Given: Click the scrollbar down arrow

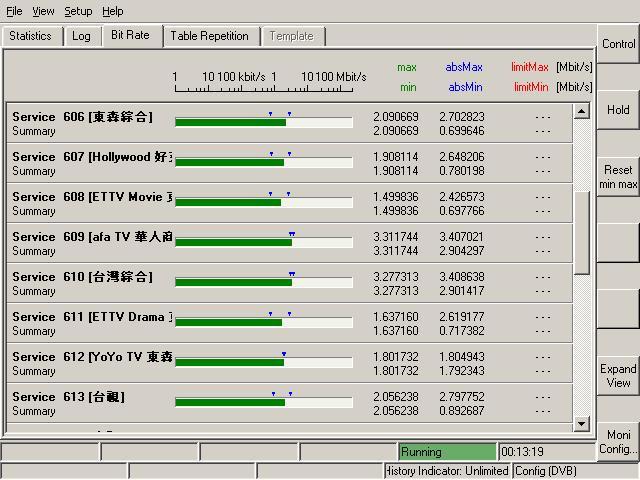Looking at the screenshot, I should pos(582,424).
